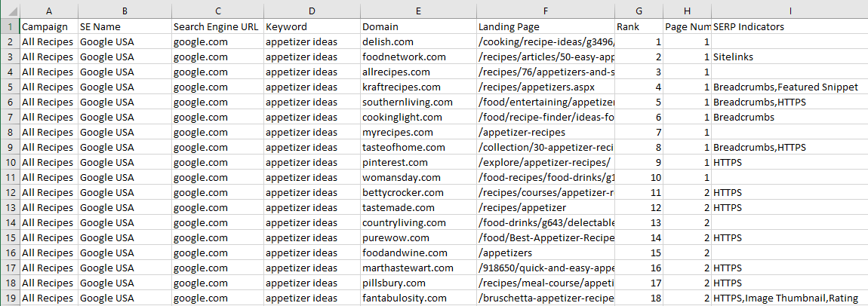868x306 pixels.
Task: Select row 1 header number
Action: point(10,27)
